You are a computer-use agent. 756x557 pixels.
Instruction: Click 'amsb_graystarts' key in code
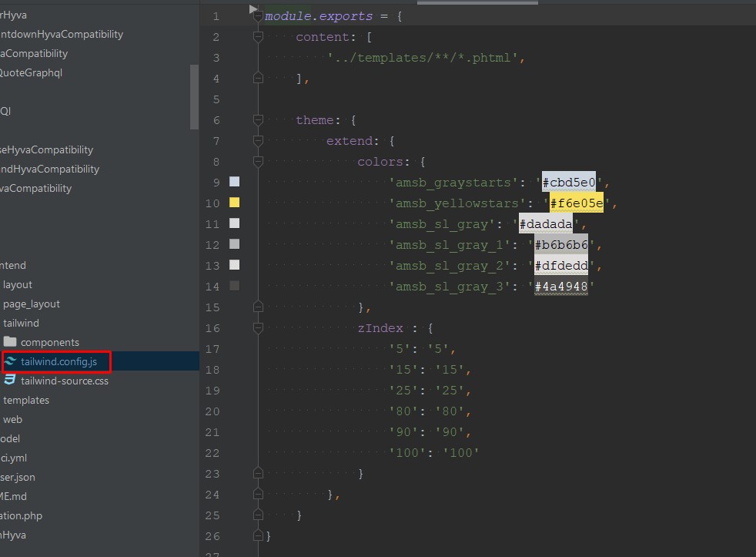coord(453,183)
